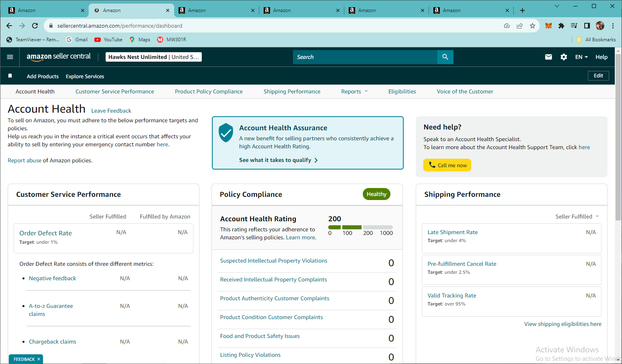
Task: Open the Negative feedback link
Action: point(53,278)
